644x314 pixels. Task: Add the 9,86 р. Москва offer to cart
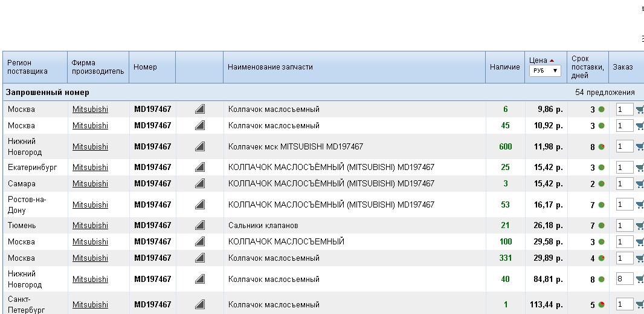(x=640, y=110)
